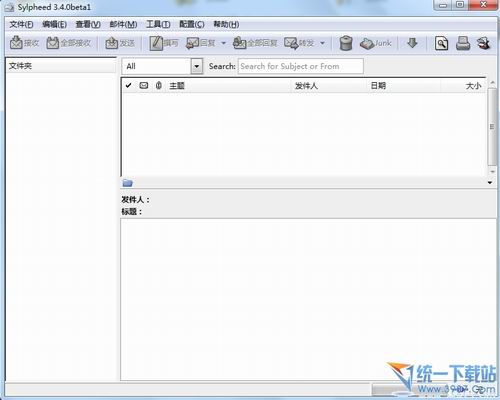Sort by the paperclip attachment column

click(159, 86)
